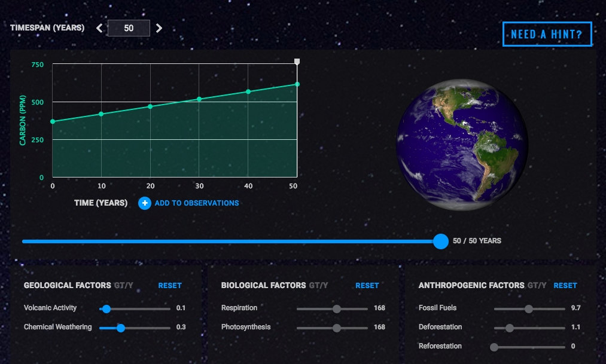Select the data point at 30 years

[x=199, y=99]
